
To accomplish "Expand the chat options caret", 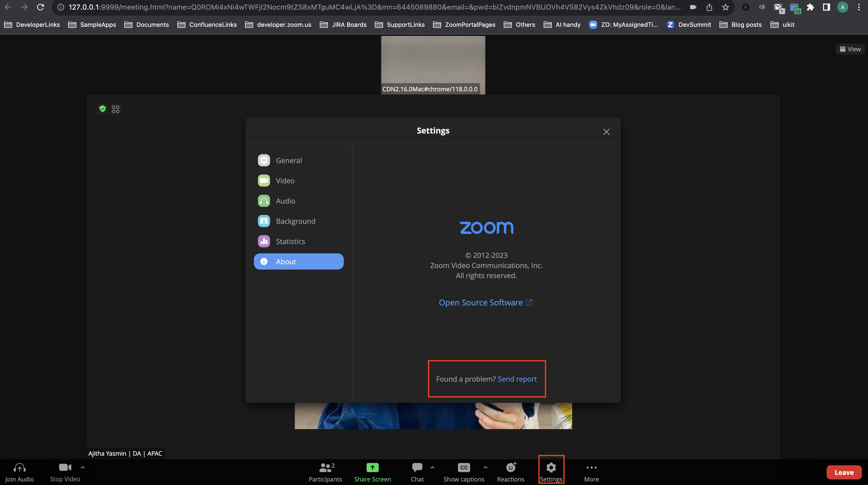I will point(432,468).
